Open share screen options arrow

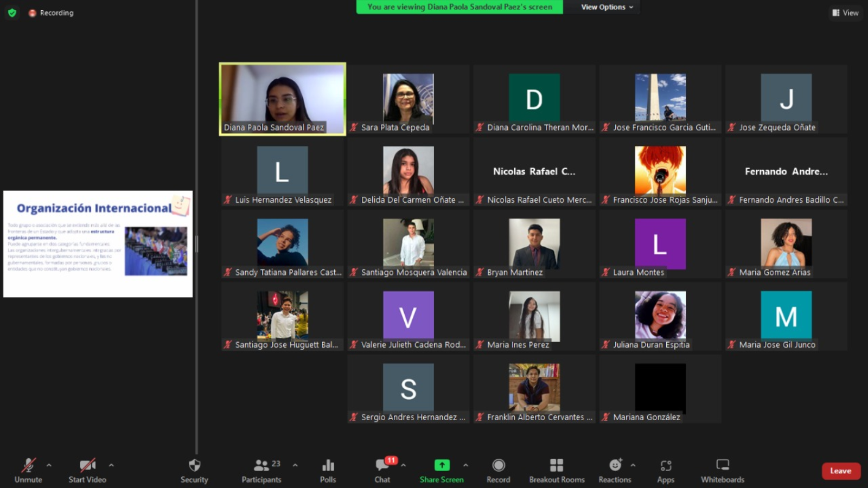465,465
